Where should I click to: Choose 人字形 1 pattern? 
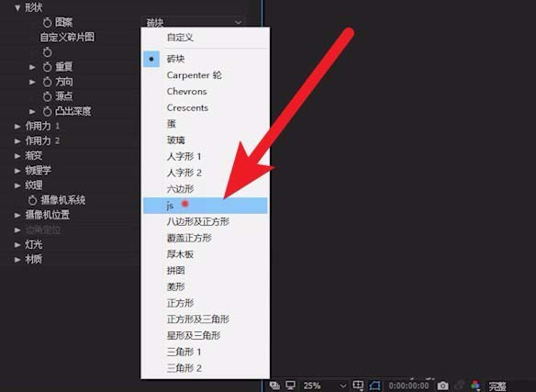205,157
